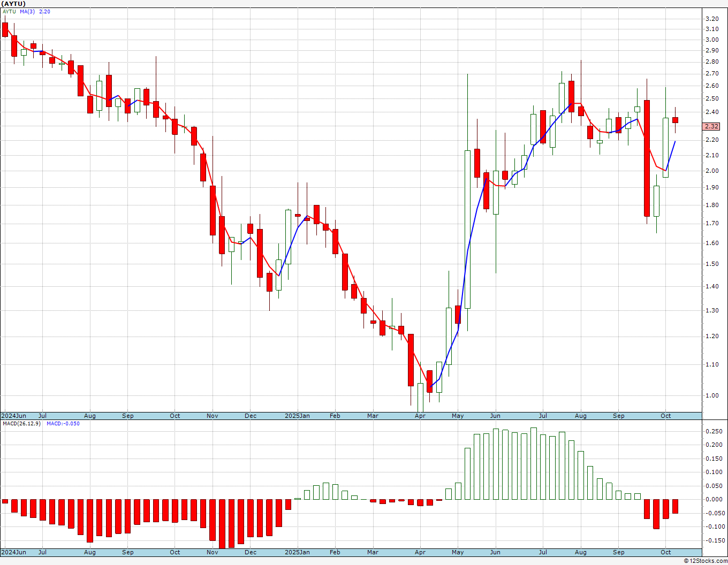Click the 2.10 price axis label

[x=712, y=156]
